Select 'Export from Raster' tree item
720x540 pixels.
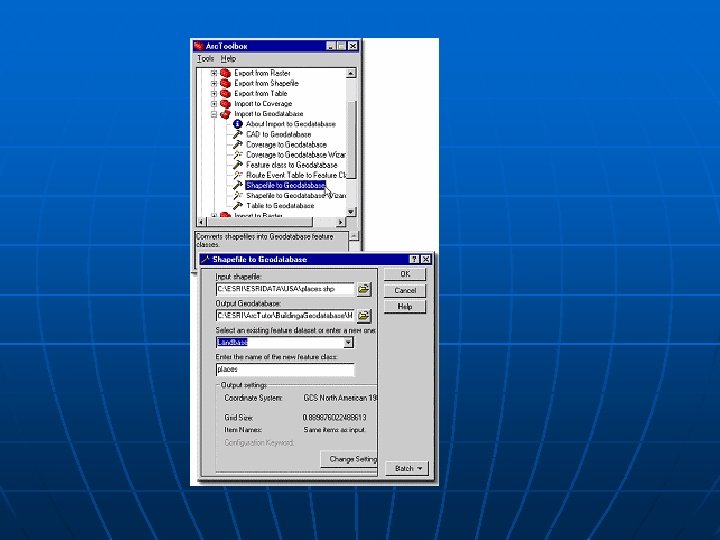(262, 73)
